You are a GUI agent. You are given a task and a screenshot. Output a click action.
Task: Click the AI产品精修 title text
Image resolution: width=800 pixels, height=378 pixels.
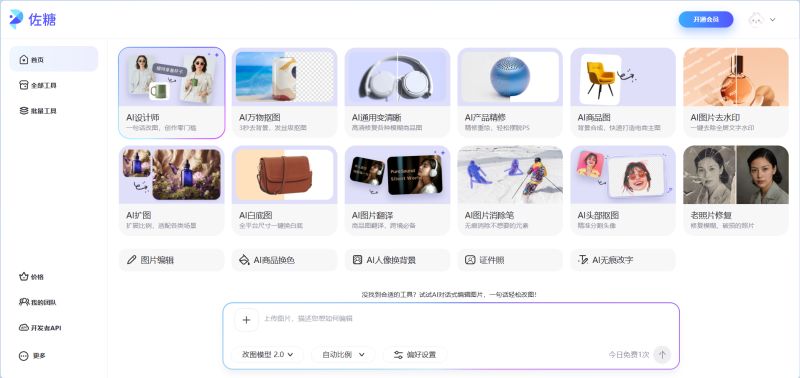(485, 117)
